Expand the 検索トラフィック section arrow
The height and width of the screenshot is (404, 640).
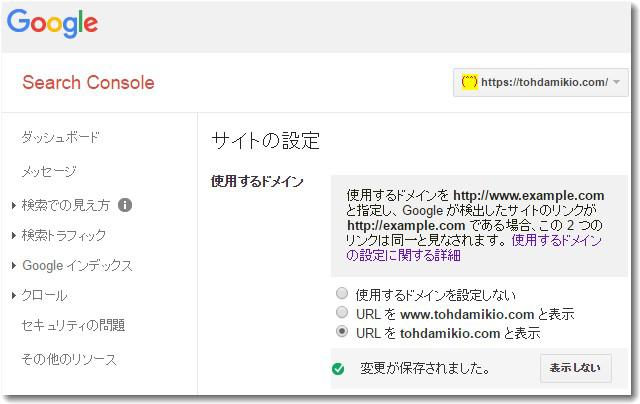(x=13, y=235)
